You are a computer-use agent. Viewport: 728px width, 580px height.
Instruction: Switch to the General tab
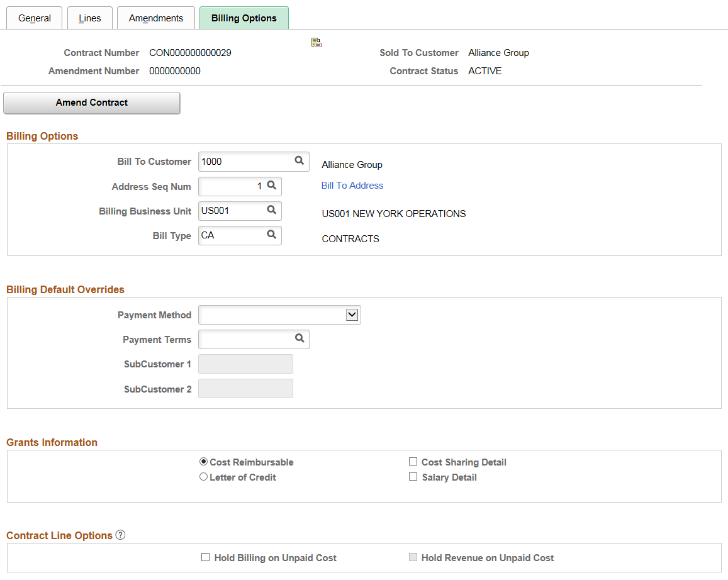(34, 18)
